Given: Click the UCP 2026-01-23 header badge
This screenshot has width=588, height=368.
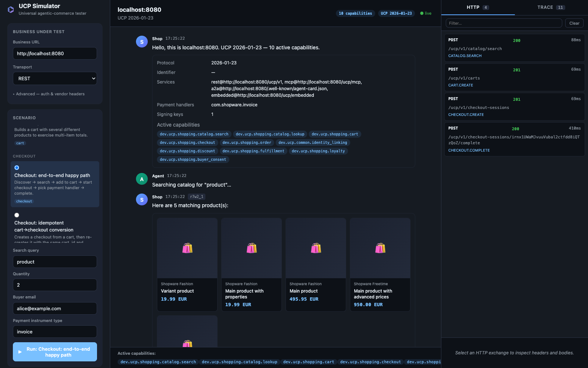Looking at the screenshot, I should [396, 13].
